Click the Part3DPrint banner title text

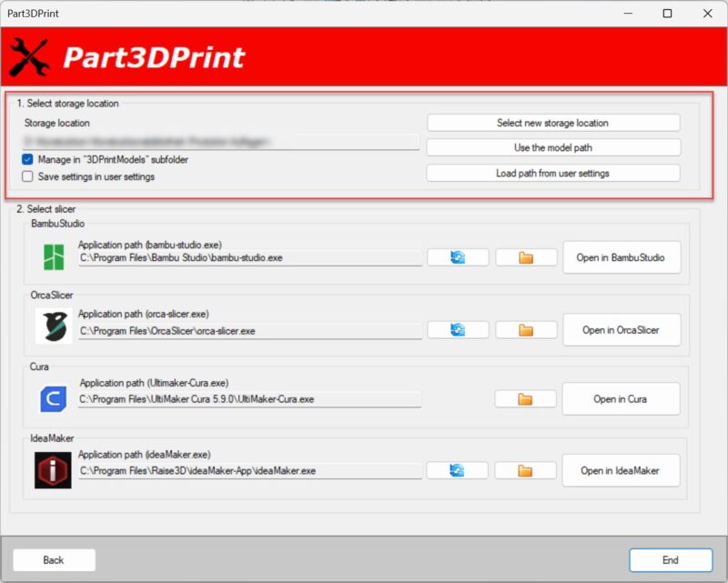pos(154,57)
